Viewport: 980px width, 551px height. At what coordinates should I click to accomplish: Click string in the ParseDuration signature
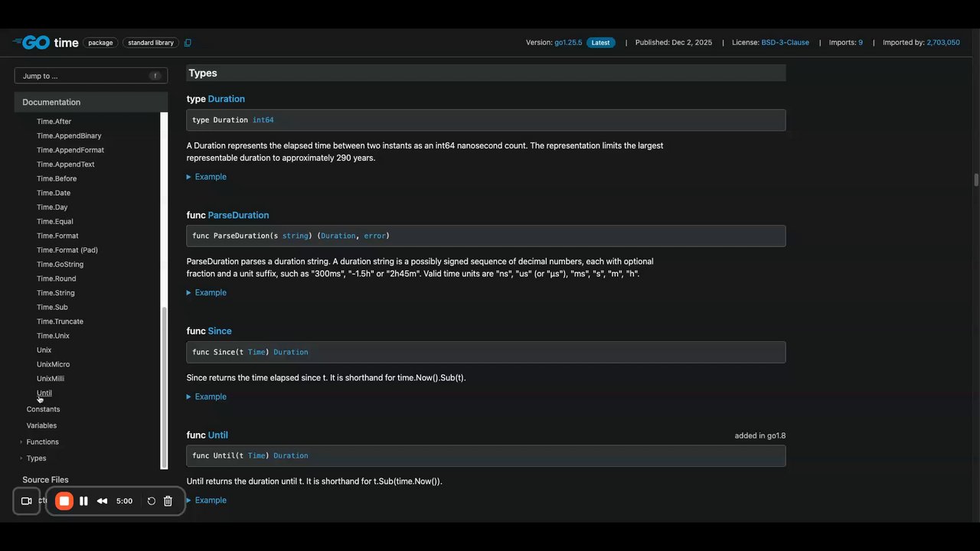(x=296, y=236)
